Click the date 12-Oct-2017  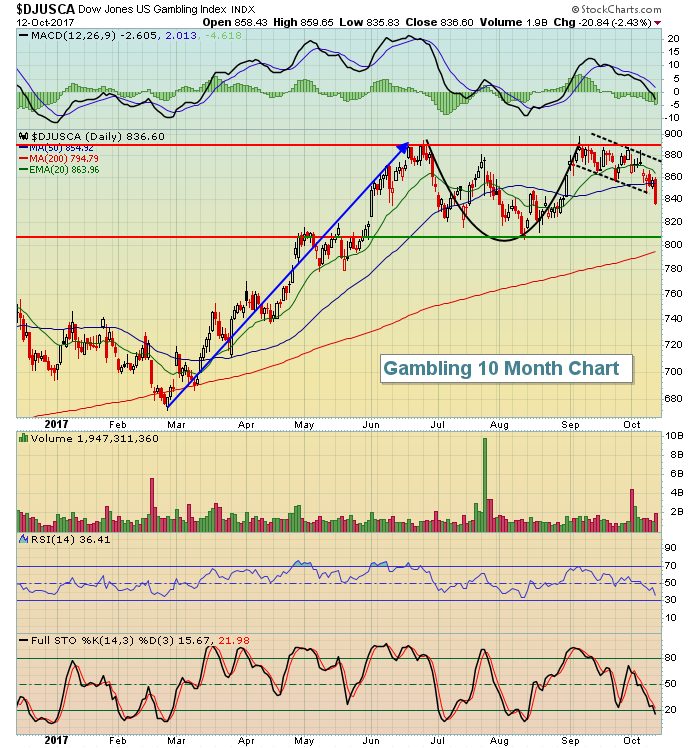[45, 22]
